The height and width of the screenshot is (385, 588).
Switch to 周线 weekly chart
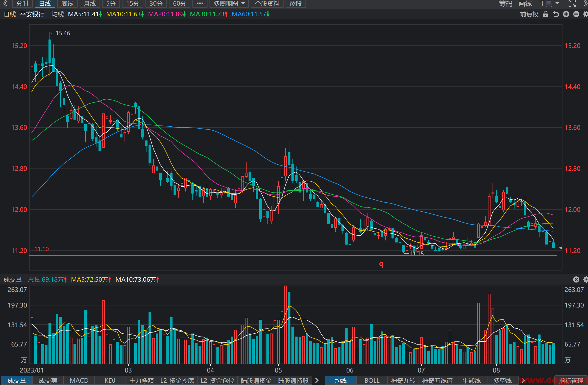(67, 4)
